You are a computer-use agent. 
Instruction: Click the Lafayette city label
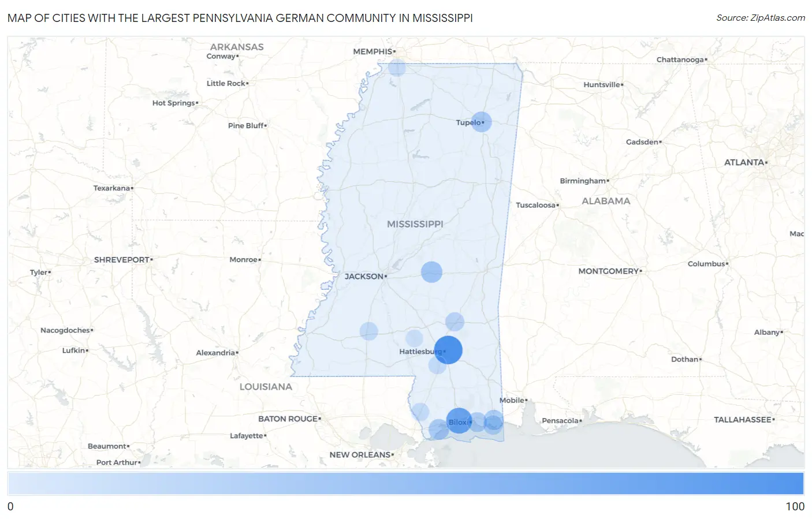point(247,436)
